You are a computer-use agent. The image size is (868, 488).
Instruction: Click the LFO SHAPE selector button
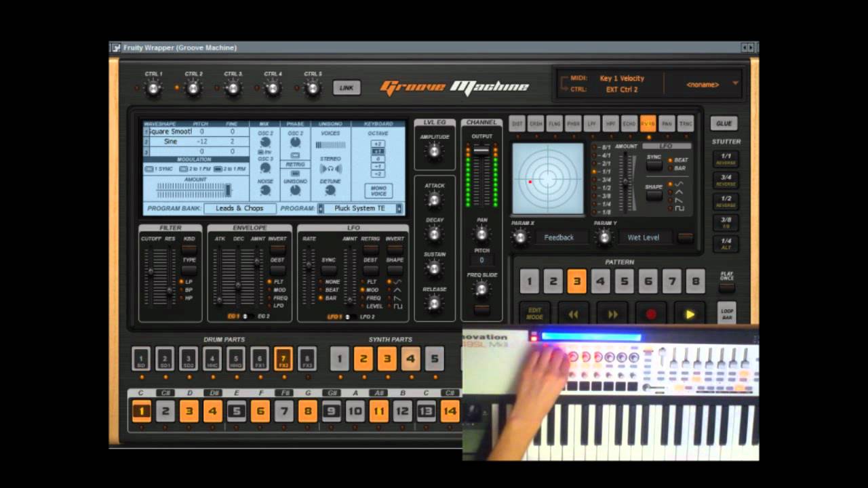tap(395, 269)
